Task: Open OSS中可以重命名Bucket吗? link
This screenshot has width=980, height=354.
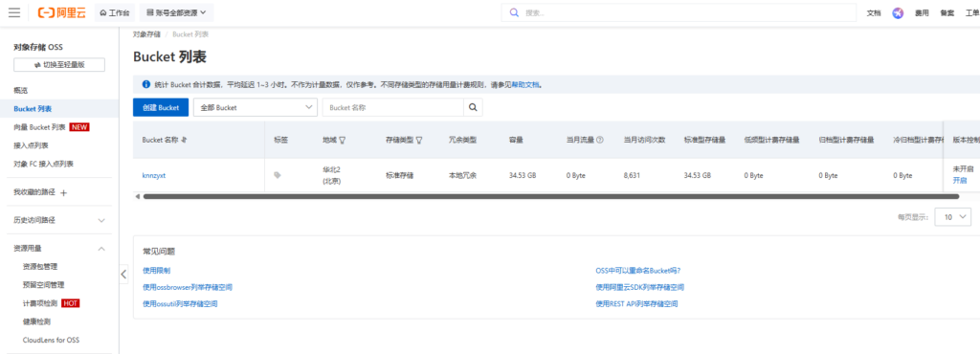Action: [x=638, y=271]
